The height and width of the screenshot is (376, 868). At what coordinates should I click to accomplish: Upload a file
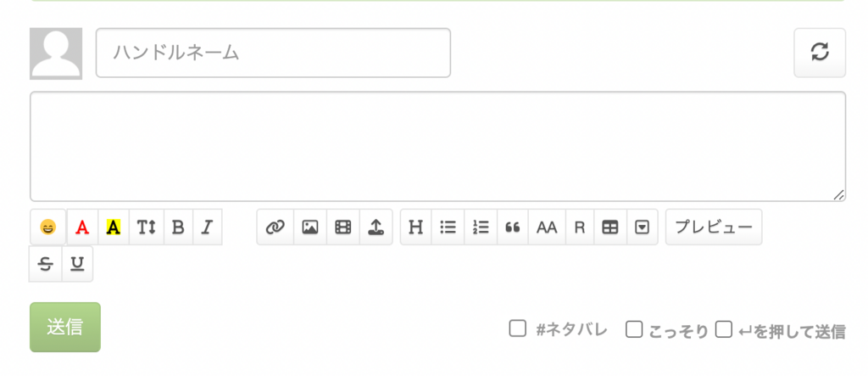tap(376, 227)
